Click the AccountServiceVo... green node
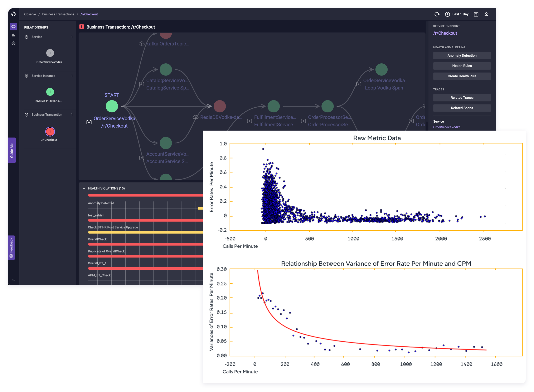The height and width of the screenshot is (392, 534). pyautogui.click(x=166, y=143)
